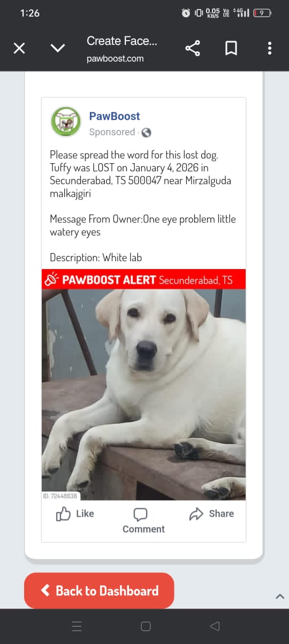Like the lost dog post
The height and width of the screenshot is (644, 289).
75,514
